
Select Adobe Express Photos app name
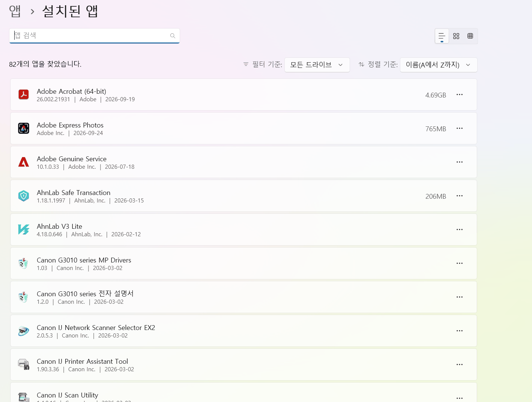(70, 125)
